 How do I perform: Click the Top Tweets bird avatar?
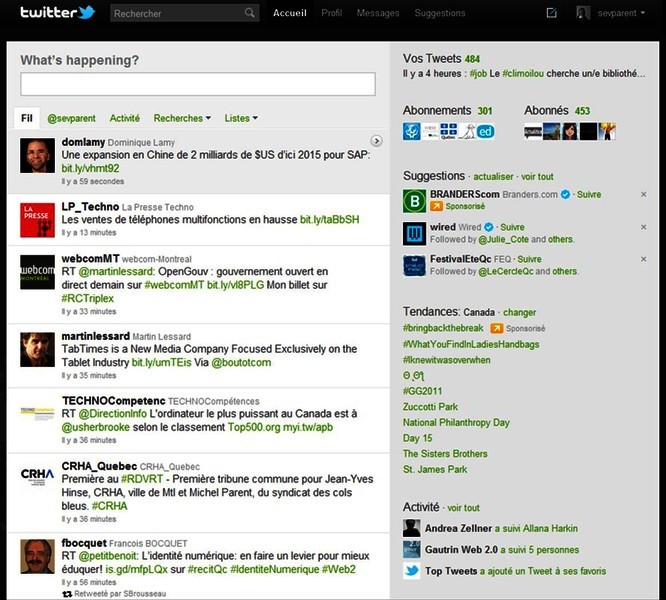coord(412,571)
